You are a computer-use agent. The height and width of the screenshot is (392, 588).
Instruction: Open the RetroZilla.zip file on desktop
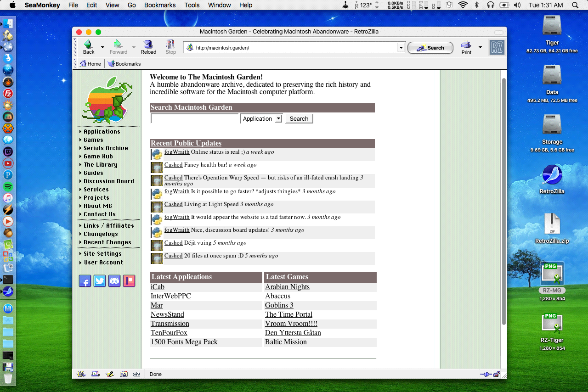[552, 228]
